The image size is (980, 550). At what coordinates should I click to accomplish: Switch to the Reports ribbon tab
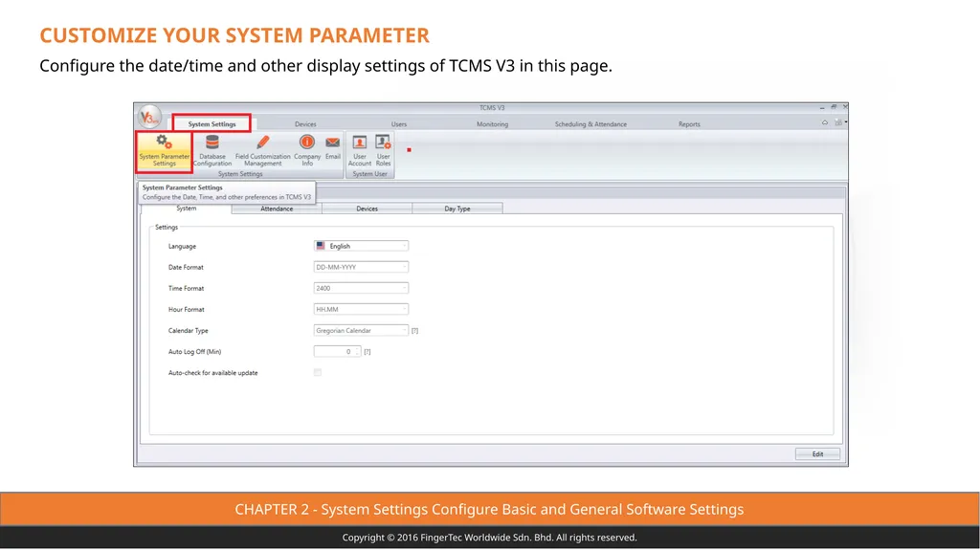tap(689, 124)
